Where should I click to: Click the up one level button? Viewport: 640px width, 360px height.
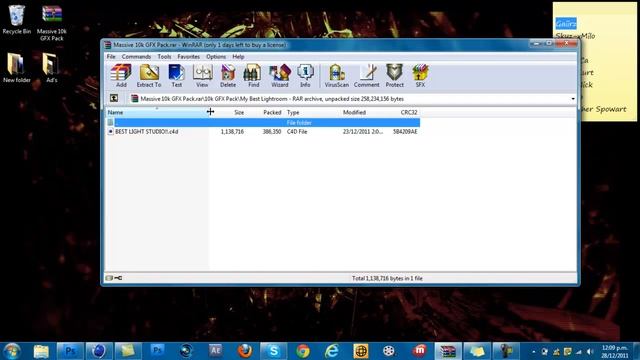point(114,98)
